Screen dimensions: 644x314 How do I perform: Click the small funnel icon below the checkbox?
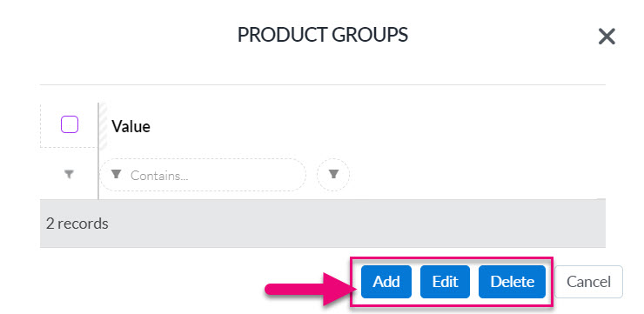point(69,175)
